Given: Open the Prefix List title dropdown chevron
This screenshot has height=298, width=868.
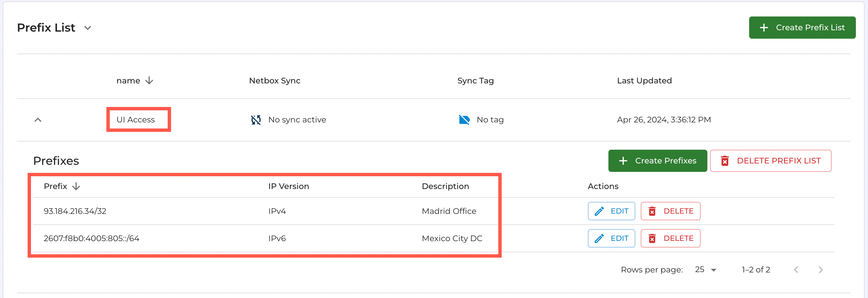Looking at the screenshot, I should tap(88, 28).
